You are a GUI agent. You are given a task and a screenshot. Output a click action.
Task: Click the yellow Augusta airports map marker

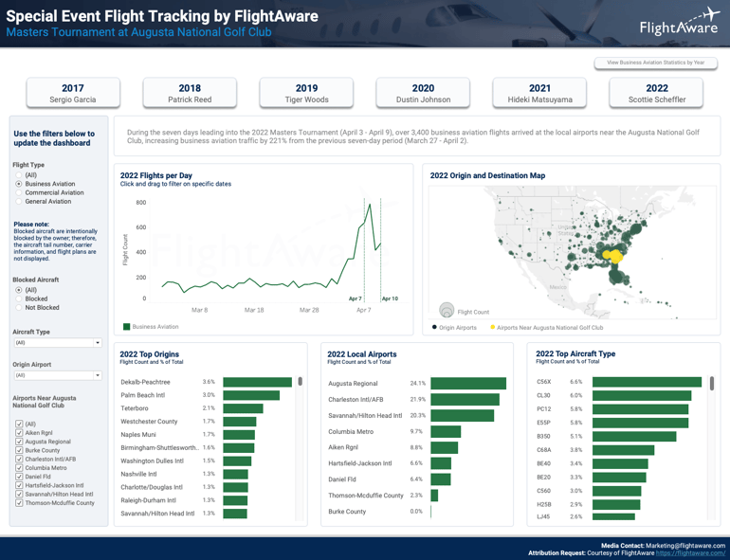tap(614, 256)
